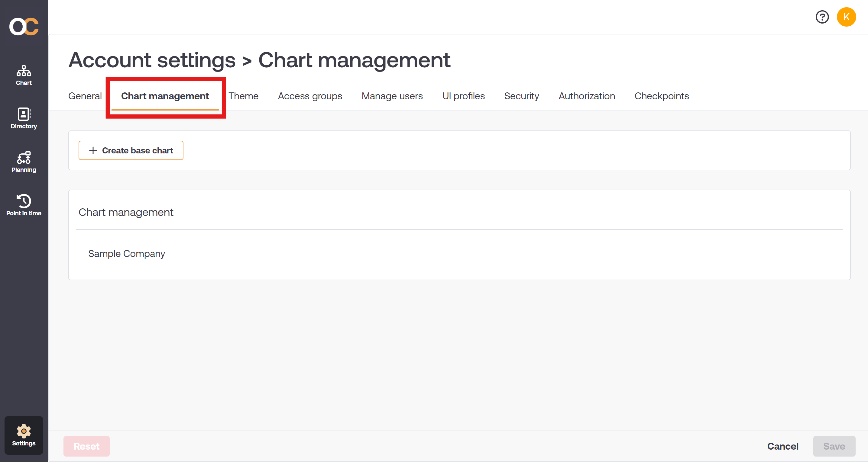
Task: Switch to the Theme tab
Action: click(243, 96)
